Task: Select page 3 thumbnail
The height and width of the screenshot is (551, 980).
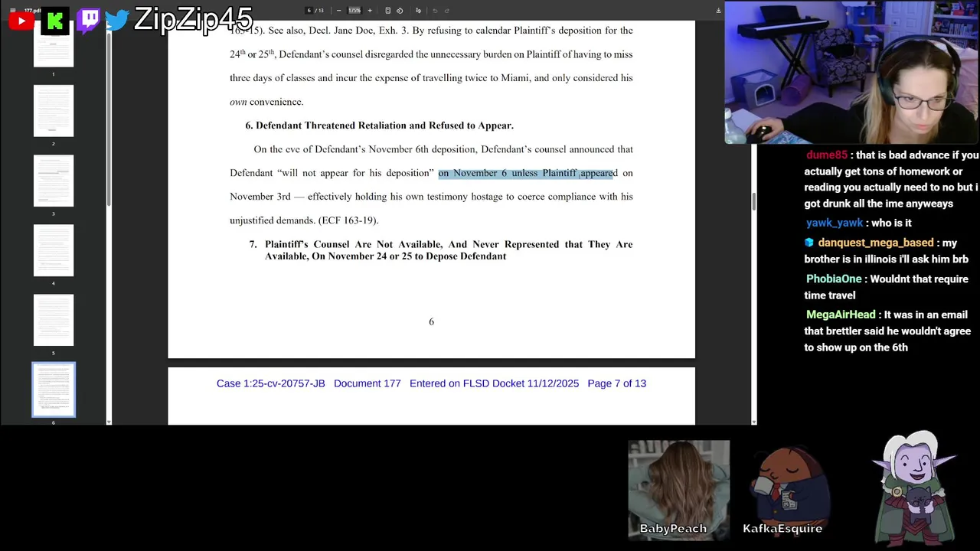Action: point(54,181)
